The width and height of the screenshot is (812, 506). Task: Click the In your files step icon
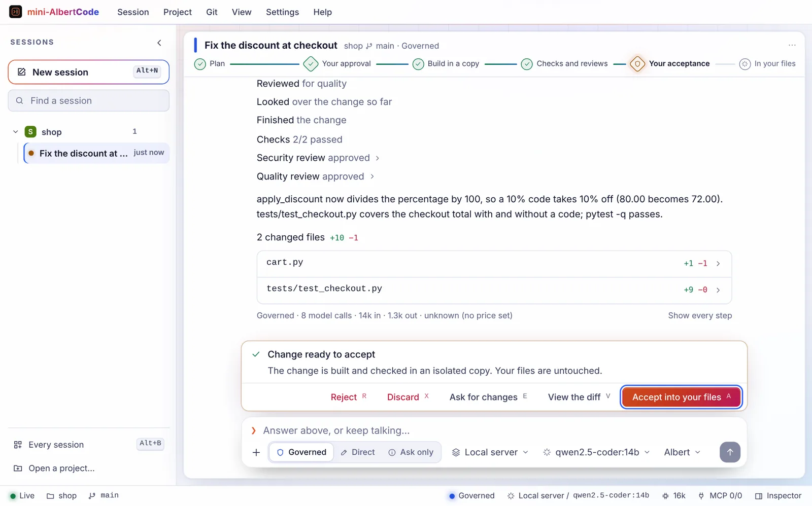pos(745,64)
